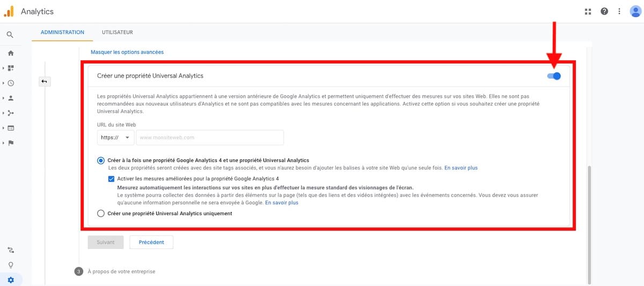Go to Home via house icon
The image size is (644, 286).
(11, 53)
